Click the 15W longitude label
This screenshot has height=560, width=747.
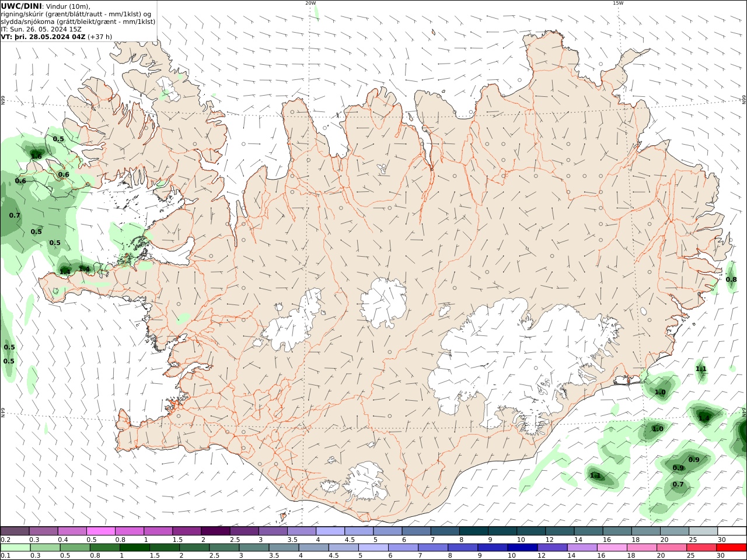[618, 3]
